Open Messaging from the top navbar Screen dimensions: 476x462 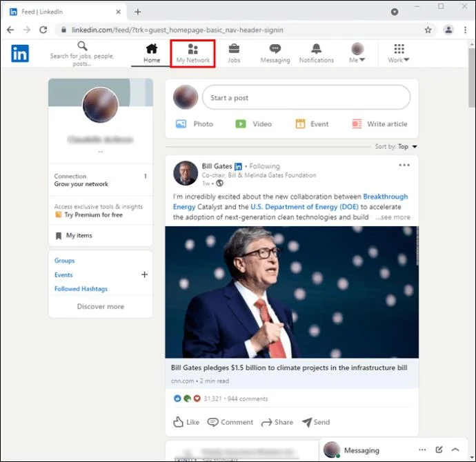point(275,53)
